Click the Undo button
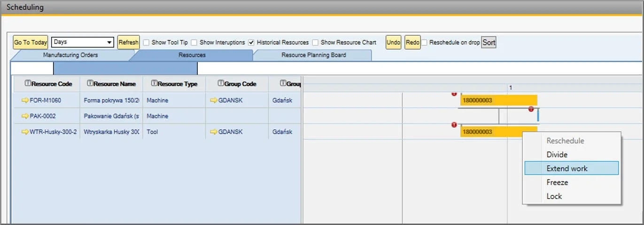Screen dimensions: 644x225 [394, 42]
